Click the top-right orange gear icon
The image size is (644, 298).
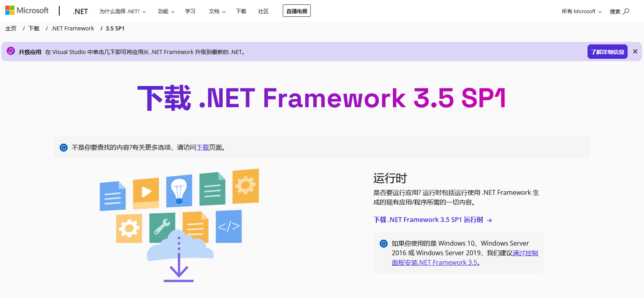tap(246, 186)
